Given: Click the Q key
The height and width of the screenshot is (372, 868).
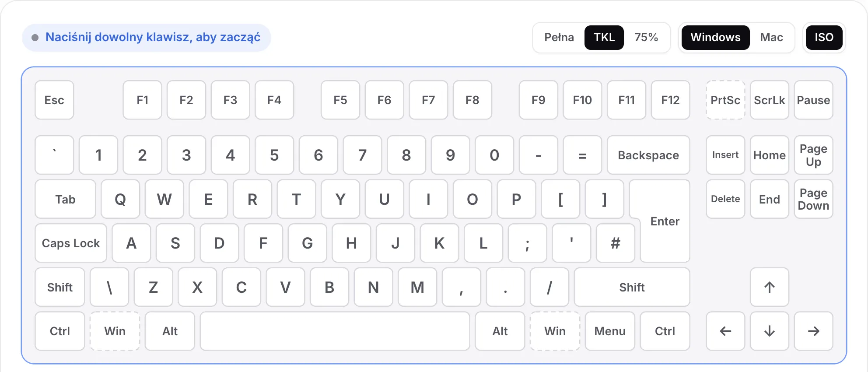Looking at the screenshot, I should tap(120, 199).
